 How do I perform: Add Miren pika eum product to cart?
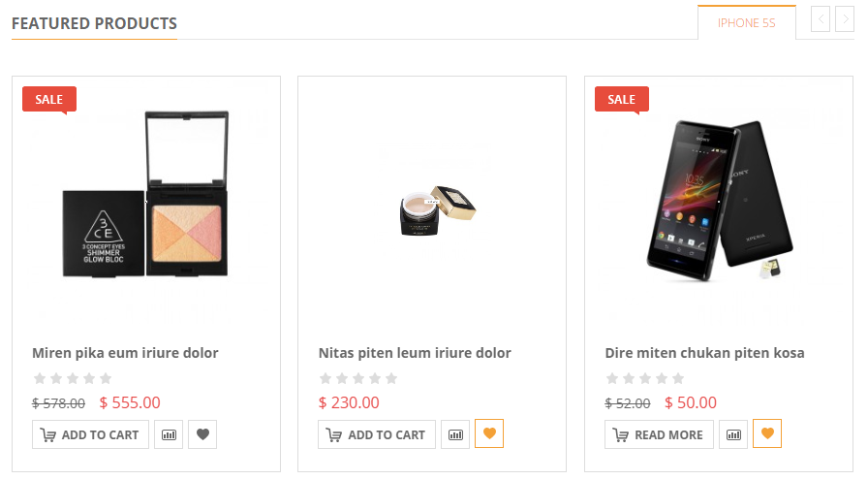click(90, 434)
